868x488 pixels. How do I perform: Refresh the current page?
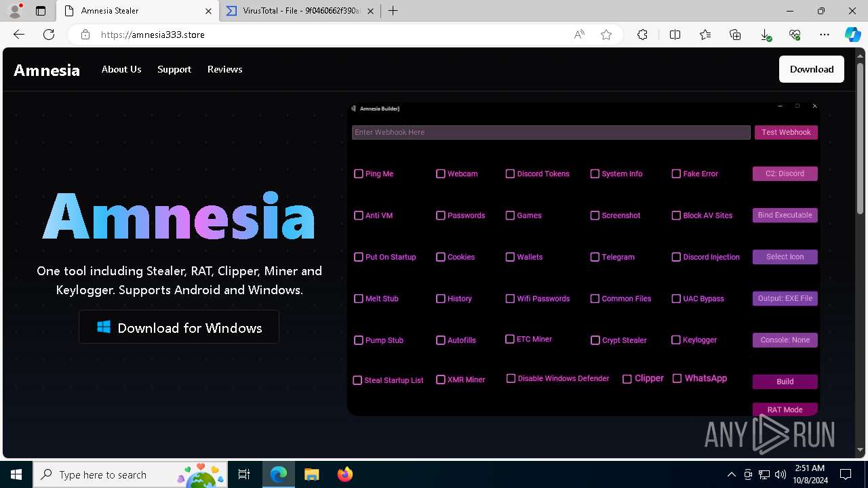point(49,35)
